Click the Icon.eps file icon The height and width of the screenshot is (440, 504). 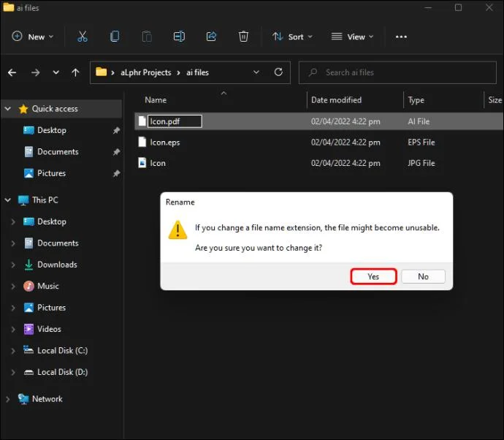(x=142, y=142)
